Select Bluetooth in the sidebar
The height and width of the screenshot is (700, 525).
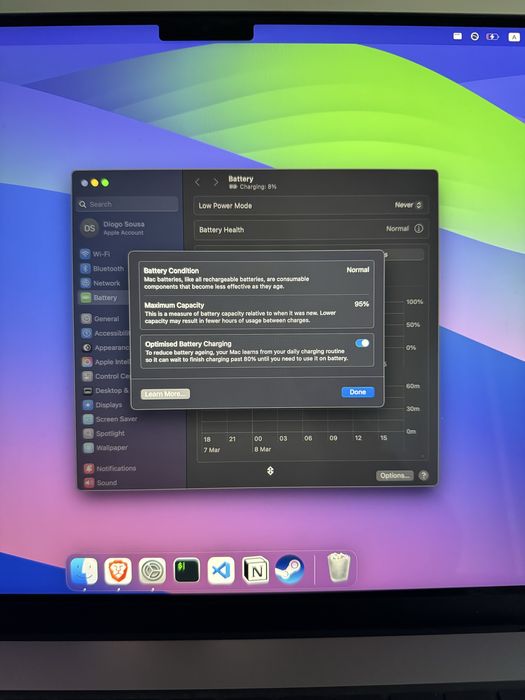click(108, 268)
